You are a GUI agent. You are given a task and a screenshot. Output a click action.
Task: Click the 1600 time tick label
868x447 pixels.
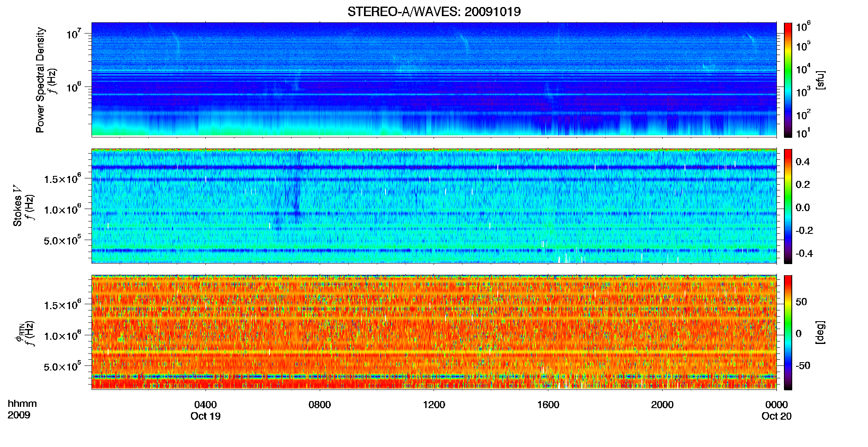[548, 405]
